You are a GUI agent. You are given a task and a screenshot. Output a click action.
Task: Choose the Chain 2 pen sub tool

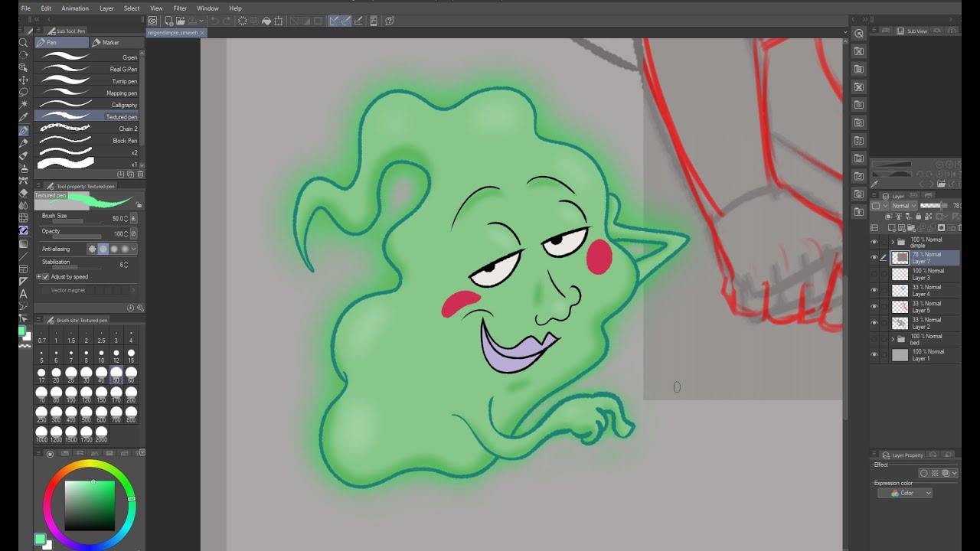pyautogui.click(x=87, y=129)
